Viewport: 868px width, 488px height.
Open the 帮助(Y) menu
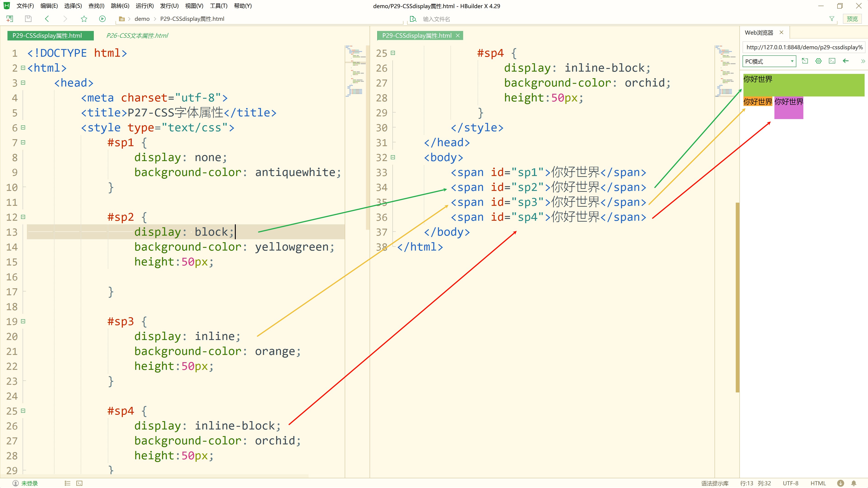[243, 6]
